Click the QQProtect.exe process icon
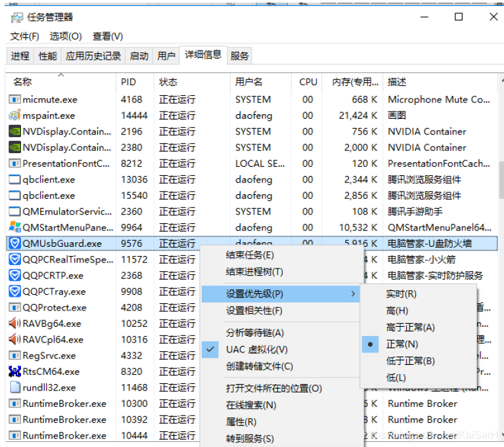This screenshot has width=504, height=447. tap(14, 308)
